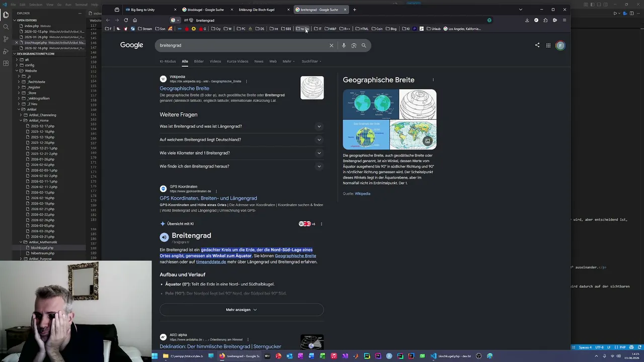
Task: Open the VS Code Run and Debug view
Action: tap(6, 51)
